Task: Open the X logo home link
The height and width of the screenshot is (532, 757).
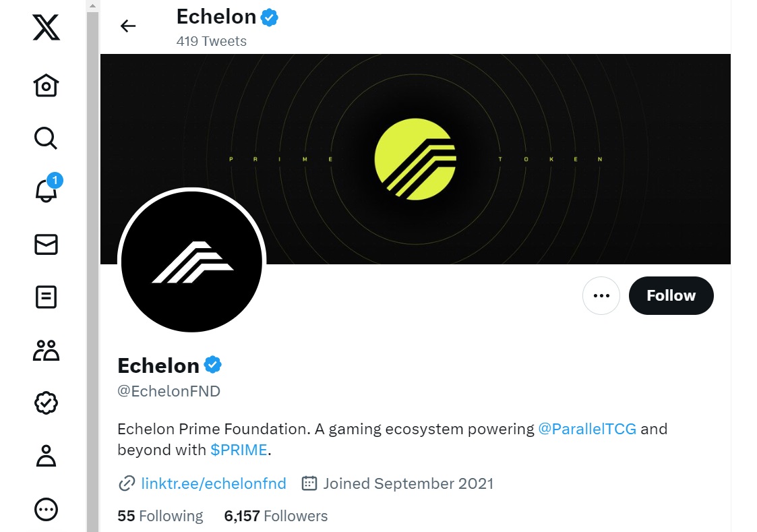Action: coord(47,28)
